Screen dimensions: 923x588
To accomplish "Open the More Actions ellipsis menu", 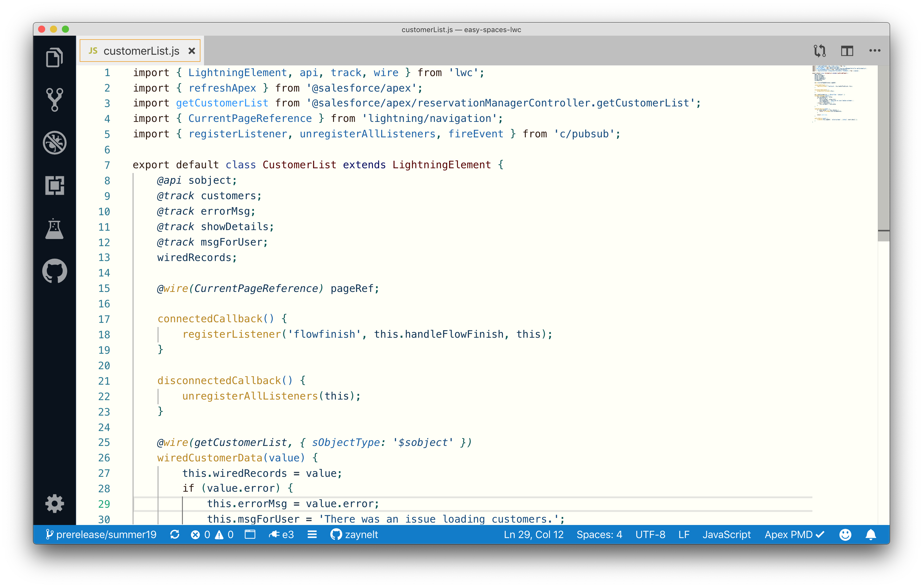I will [874, 51].
